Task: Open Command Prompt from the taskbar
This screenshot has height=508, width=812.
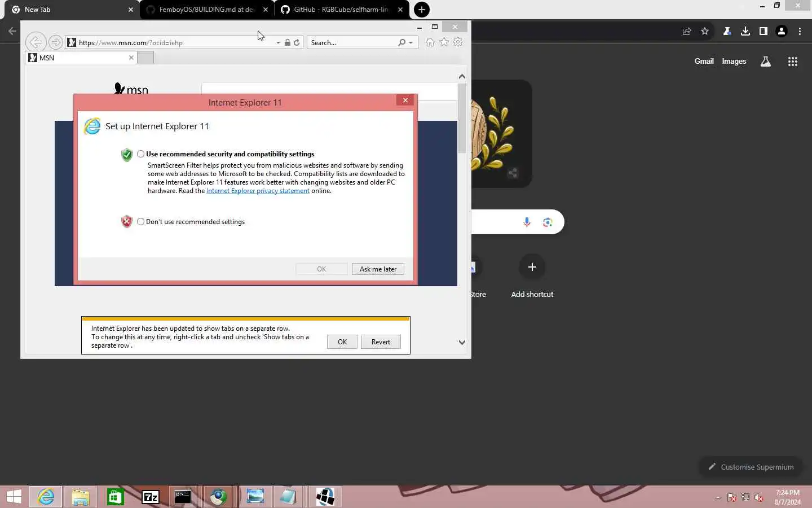Action: point(183,497)
